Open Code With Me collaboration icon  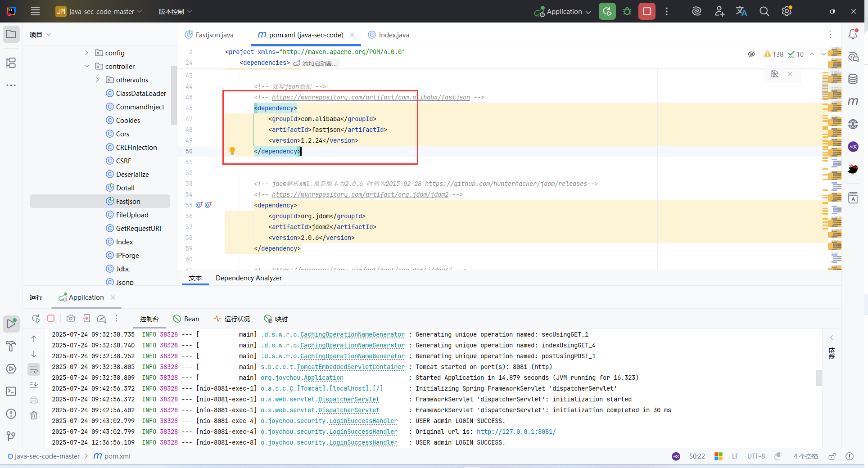(719, 11)
